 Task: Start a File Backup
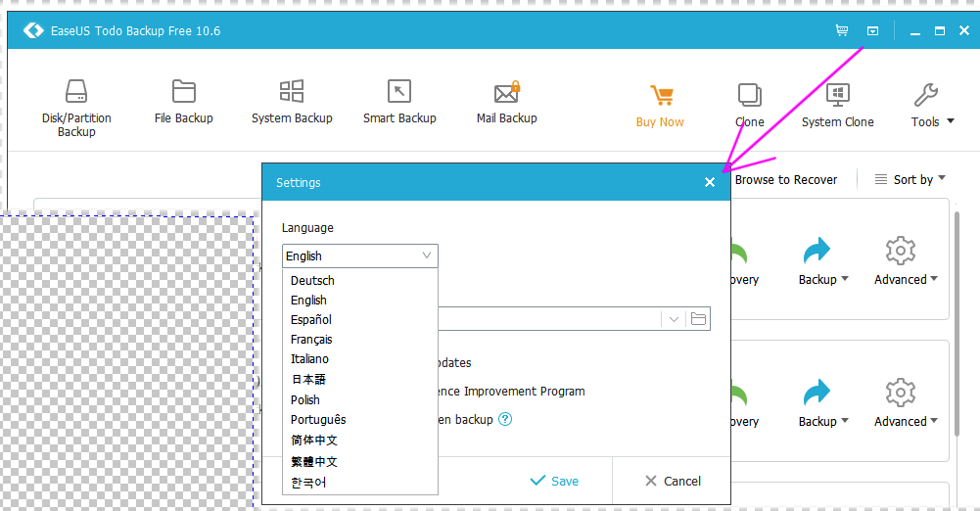(184, 101)
